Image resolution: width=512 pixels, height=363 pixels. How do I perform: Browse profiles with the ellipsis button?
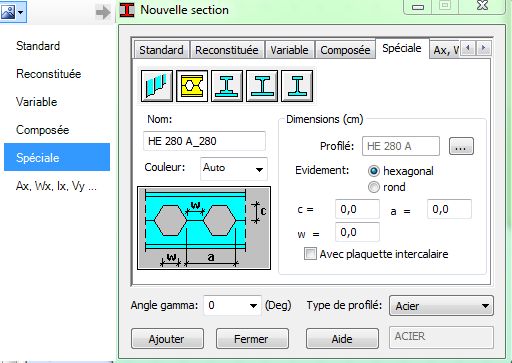click(x=461, y=146)
